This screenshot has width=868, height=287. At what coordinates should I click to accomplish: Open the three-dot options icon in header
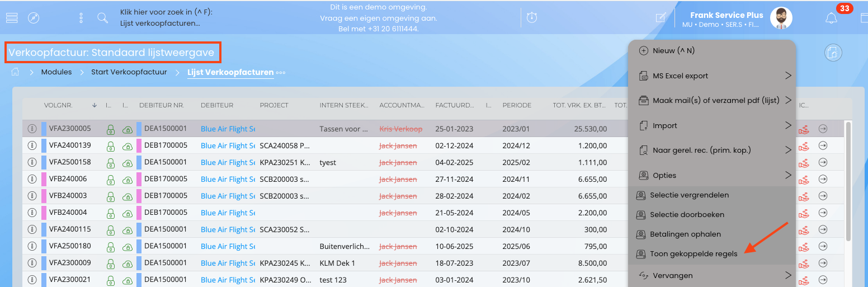click(81, 18)
